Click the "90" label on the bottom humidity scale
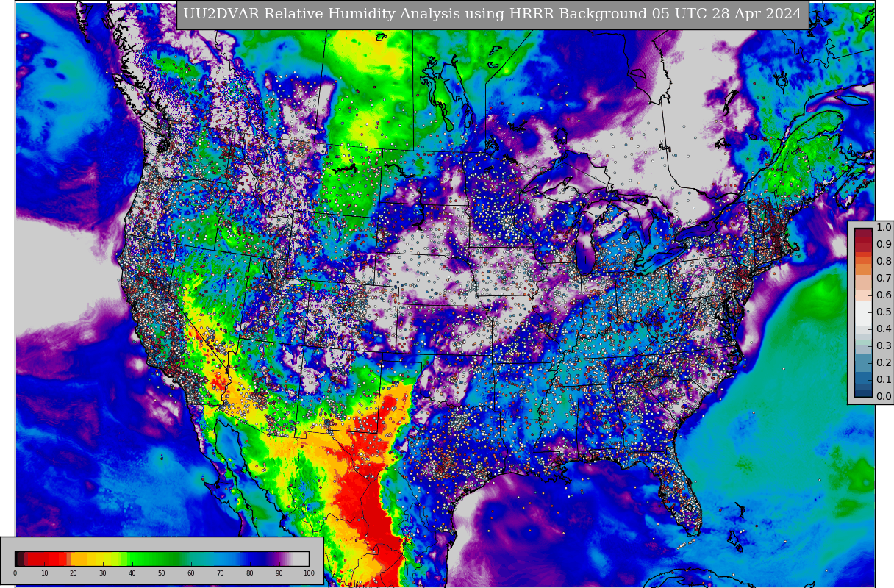 279,573
